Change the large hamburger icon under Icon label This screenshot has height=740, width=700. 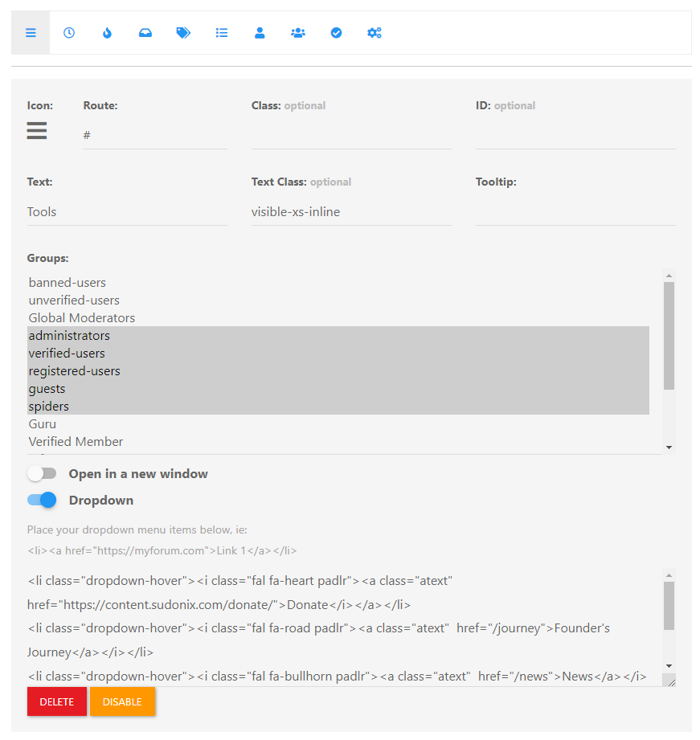point(37,131)
